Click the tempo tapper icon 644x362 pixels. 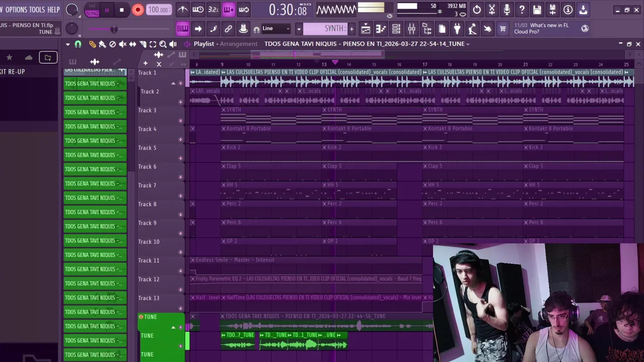point(472,29)
